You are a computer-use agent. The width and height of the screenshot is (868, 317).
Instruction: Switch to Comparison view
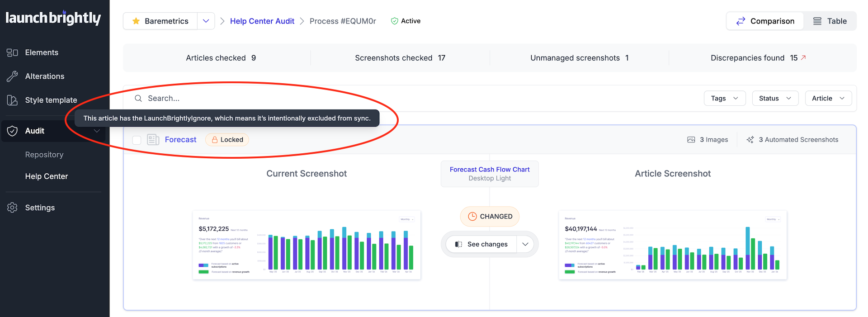765,21
